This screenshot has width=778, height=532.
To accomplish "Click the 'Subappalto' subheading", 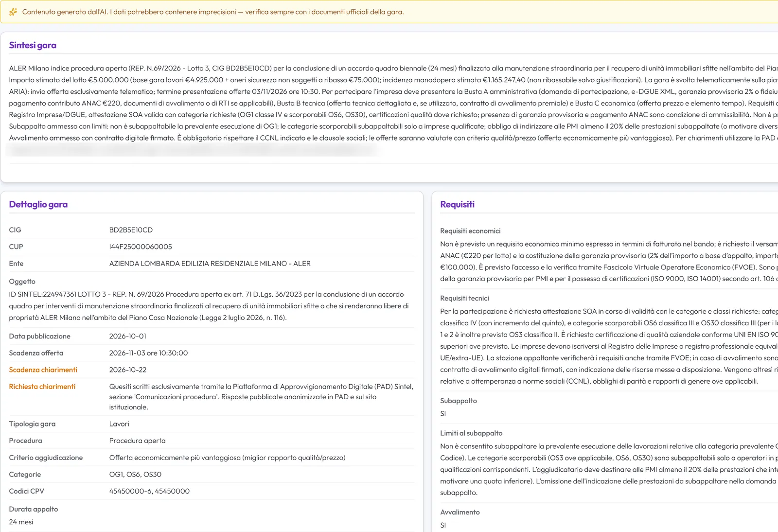I will point(459,401).
